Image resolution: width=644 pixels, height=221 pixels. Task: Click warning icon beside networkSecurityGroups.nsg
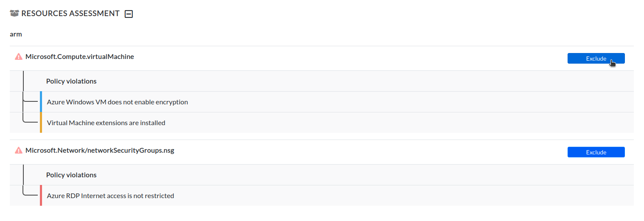click(18, 150)
